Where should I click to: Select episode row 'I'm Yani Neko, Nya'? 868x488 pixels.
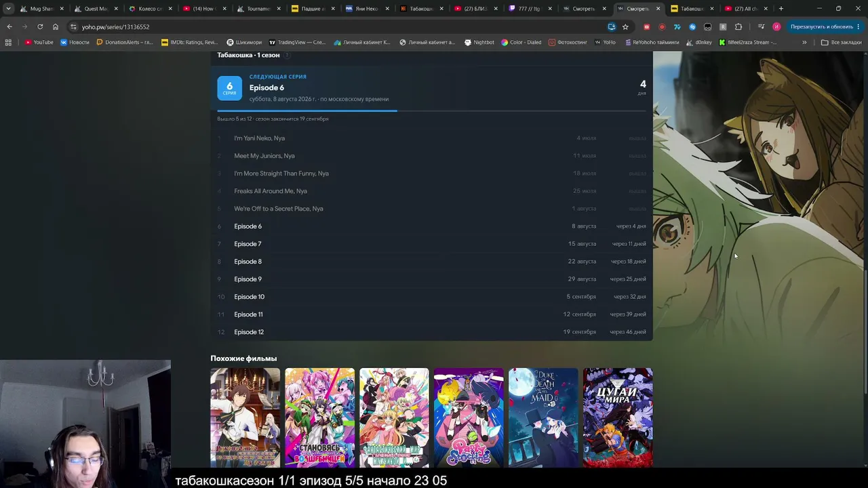pos(431,138)
